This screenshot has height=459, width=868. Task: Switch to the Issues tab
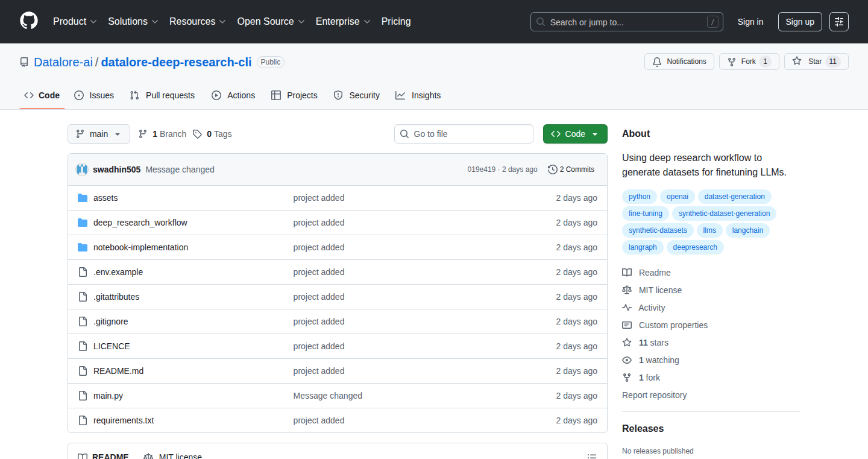(x=94, y=95)
